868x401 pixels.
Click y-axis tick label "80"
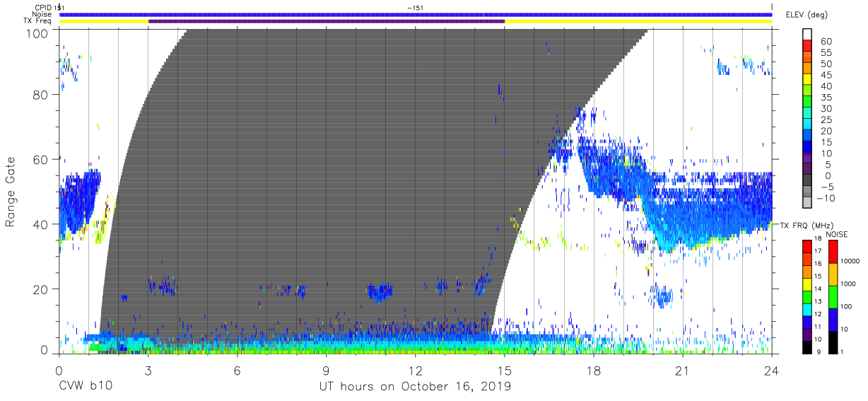point(40,95)
